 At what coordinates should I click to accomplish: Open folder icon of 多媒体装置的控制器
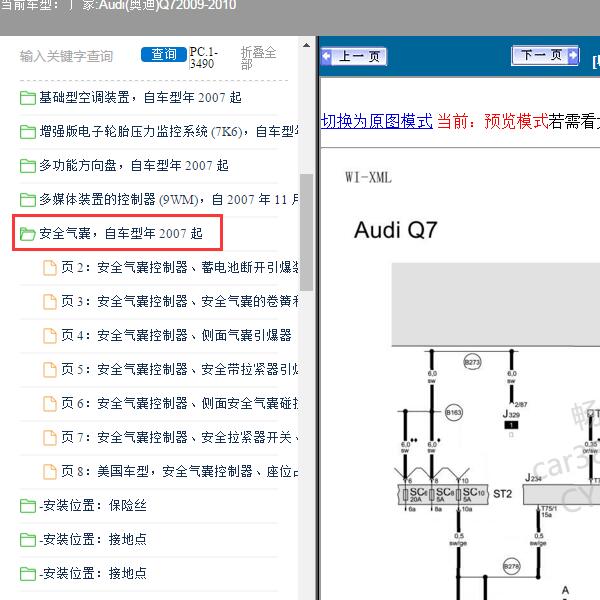(x=28, y=199)
